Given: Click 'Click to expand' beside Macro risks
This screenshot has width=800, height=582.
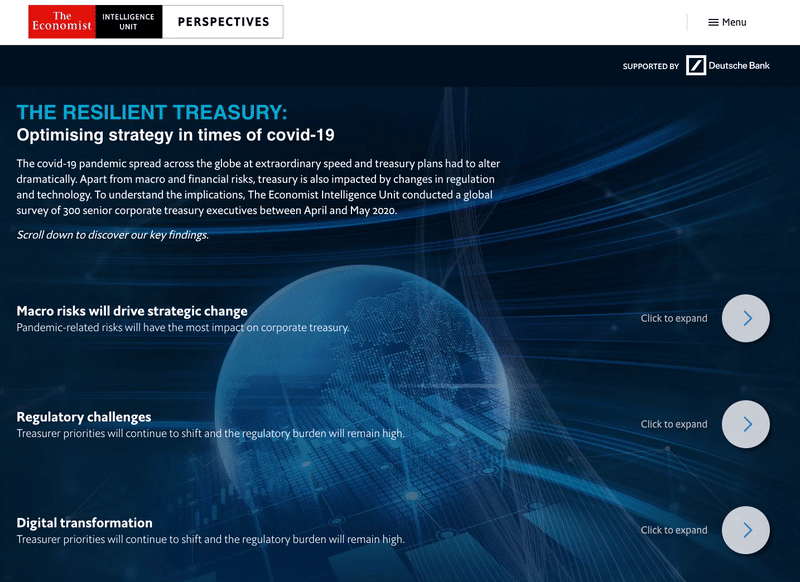Looking at the screenshot, I should point(674,318).
